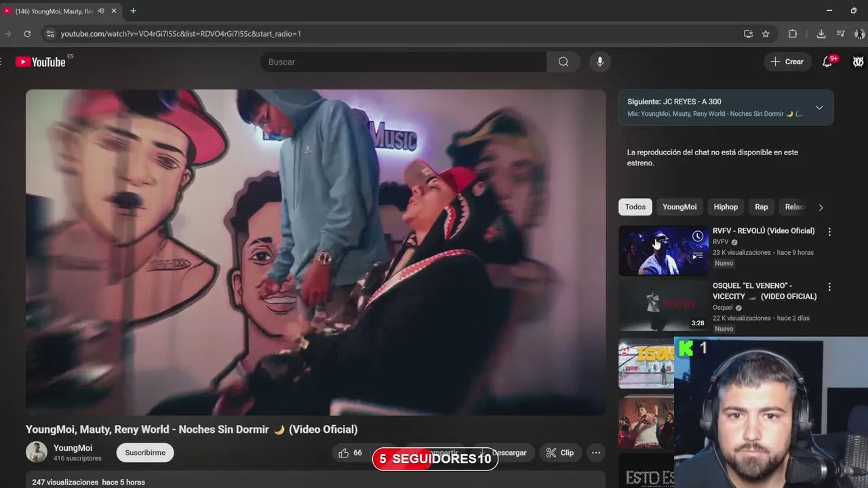Open the notifications bell
Screen dimensions: 868x488
coord(827,62)
